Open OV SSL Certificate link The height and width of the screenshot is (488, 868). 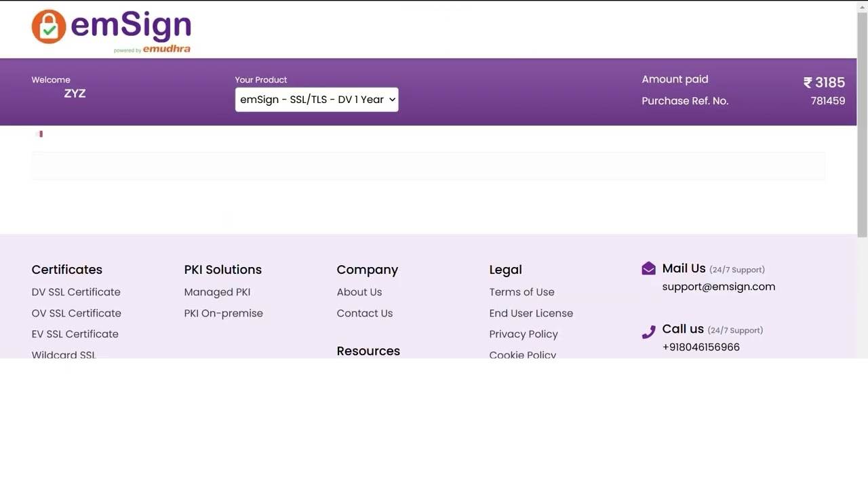(x=77, y=313)
